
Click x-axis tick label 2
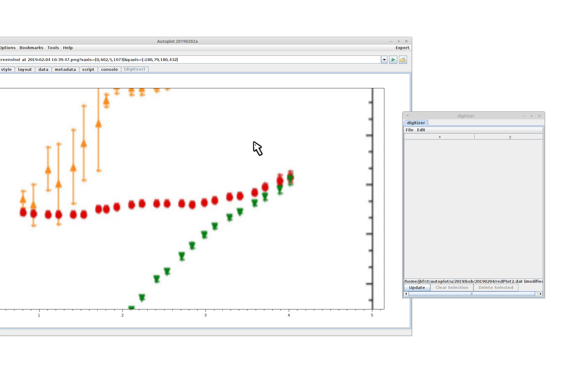(x=123, y=315)
